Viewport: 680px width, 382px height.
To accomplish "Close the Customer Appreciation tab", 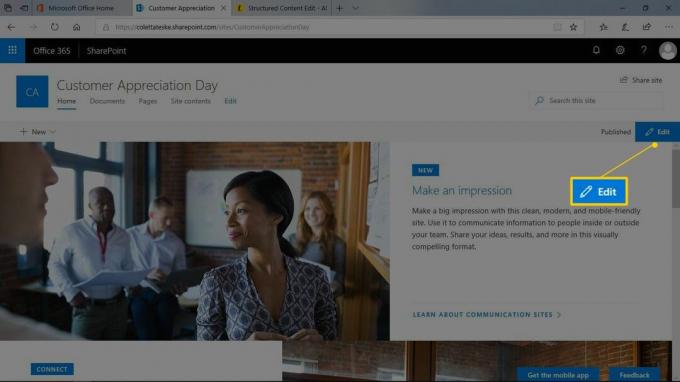I will tap(223, 8).
